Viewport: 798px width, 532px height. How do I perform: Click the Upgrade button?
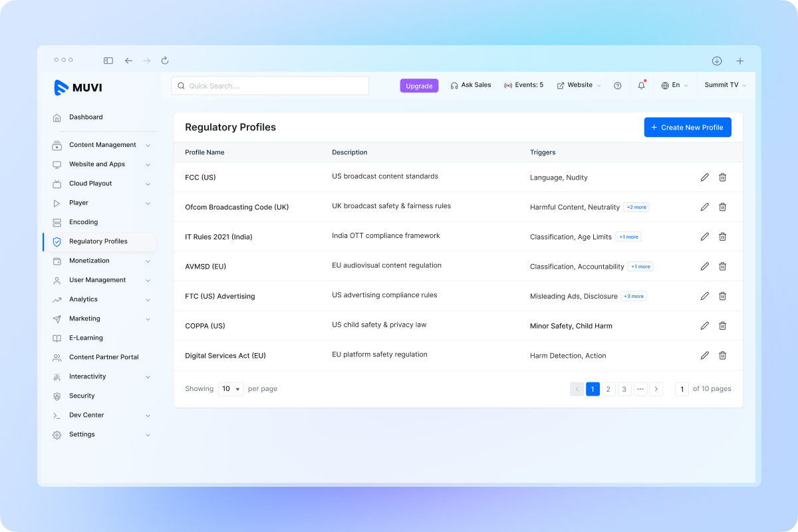pyautogui.click(x=419, y=85)
